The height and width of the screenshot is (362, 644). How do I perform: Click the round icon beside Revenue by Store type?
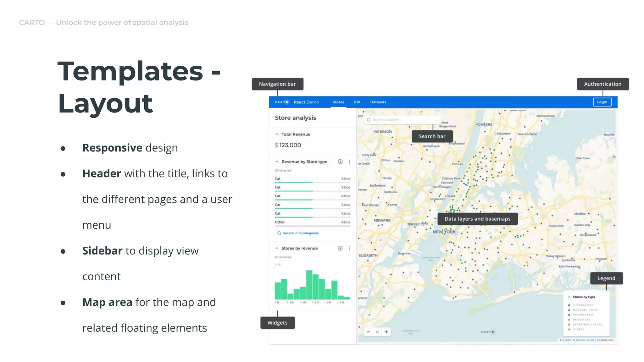[x=340, y=162]
